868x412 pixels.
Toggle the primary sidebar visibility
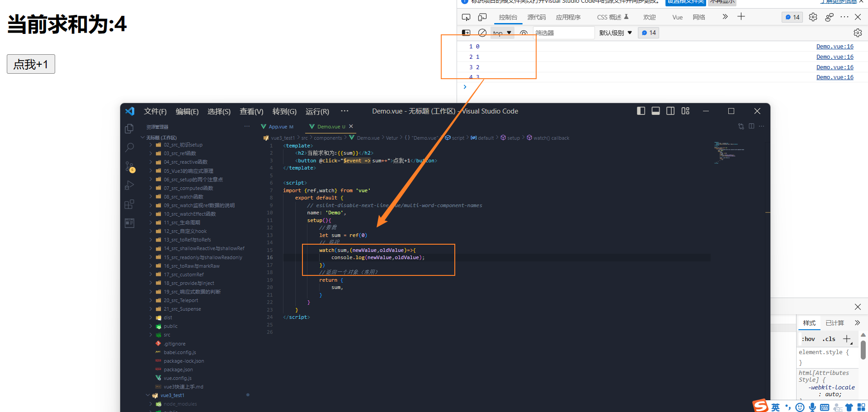click(641, 111)
